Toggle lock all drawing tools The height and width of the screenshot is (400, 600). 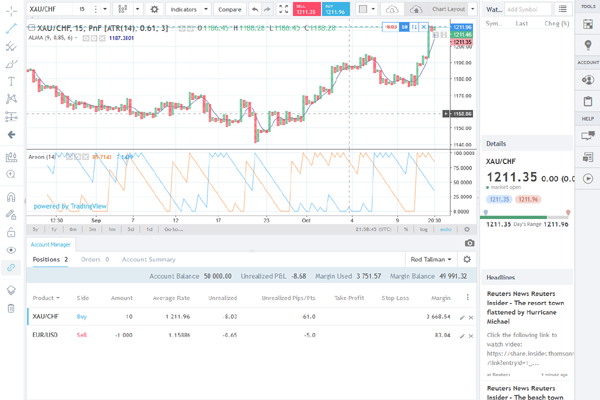tap(11, 232)
